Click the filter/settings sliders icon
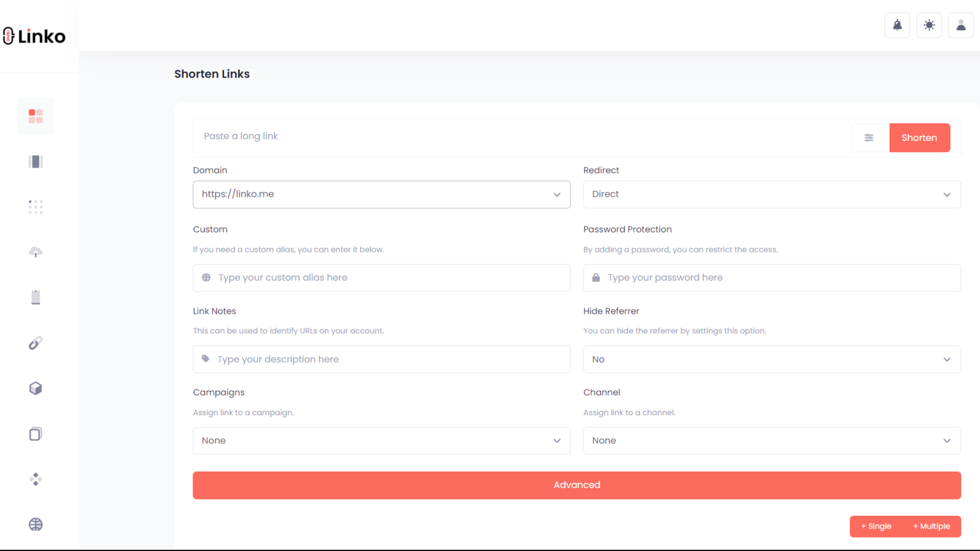Image resolution: width=980 pixels, height=551 pixels. [x=869, y=137]
